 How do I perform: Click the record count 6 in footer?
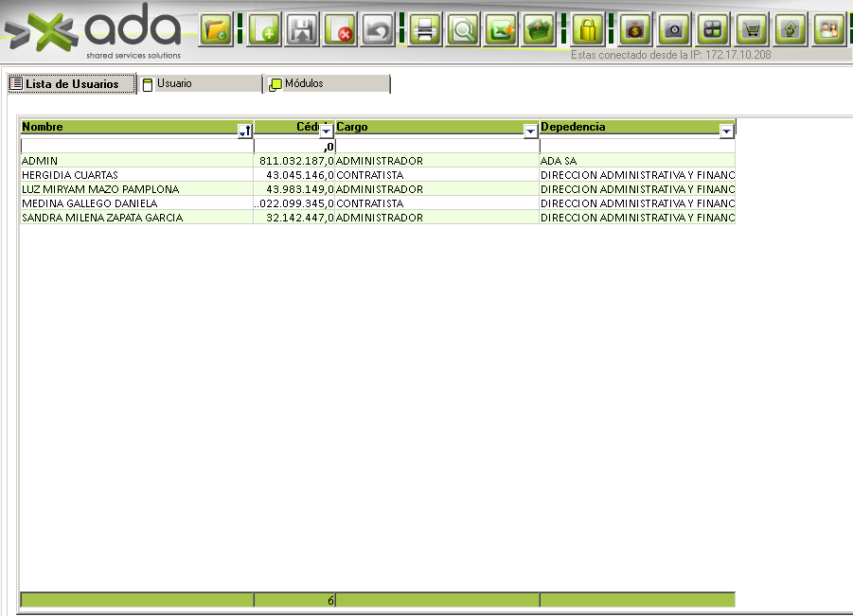point(294,600)
